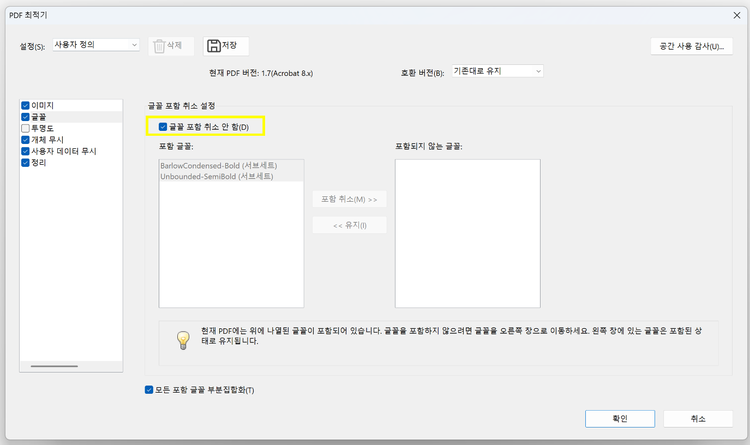Confirm with the 확인 button
Screen dimensions: 750x445
[620, 419]
